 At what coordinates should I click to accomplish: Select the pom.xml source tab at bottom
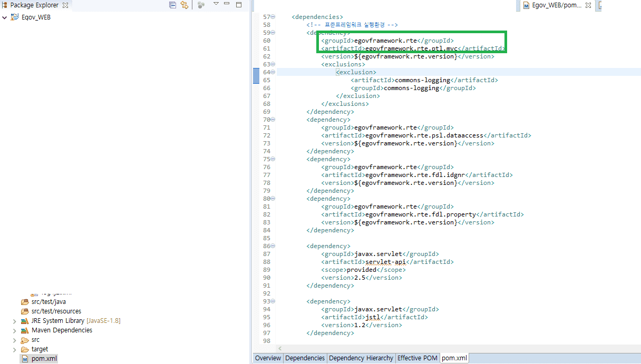(454, 358)
